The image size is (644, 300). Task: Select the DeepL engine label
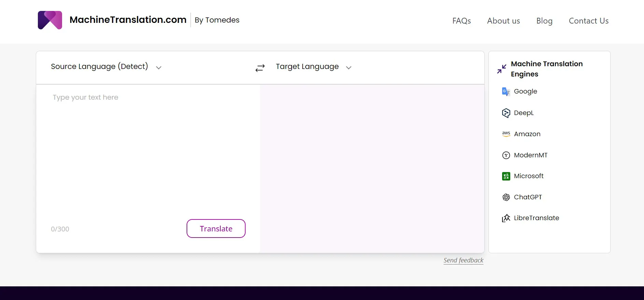[x=524, y=113]
